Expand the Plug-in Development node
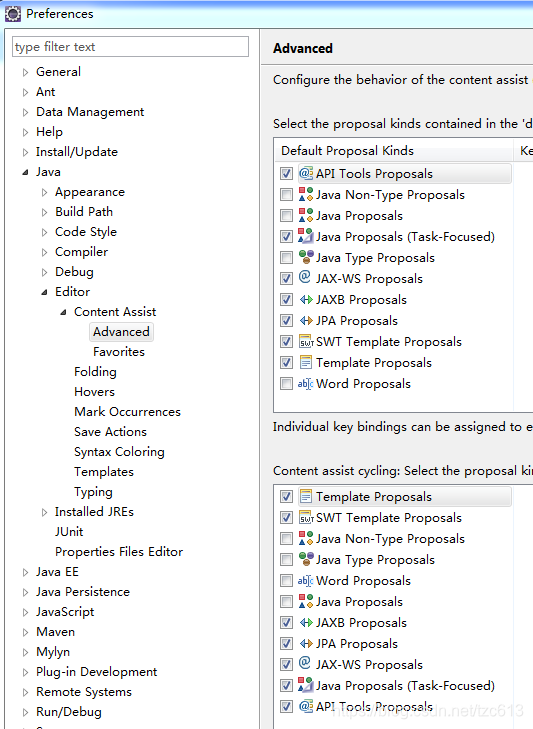This screenshot has width=533, height=729. [26, 672]
